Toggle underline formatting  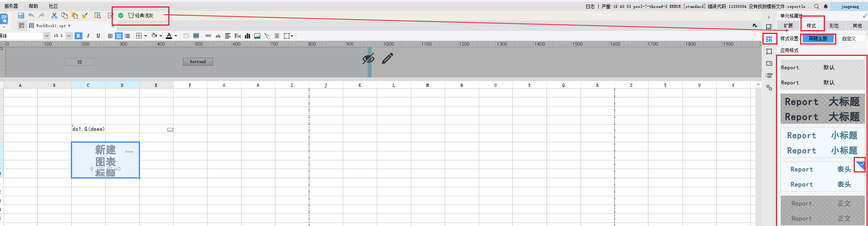[x=98, y=36]
